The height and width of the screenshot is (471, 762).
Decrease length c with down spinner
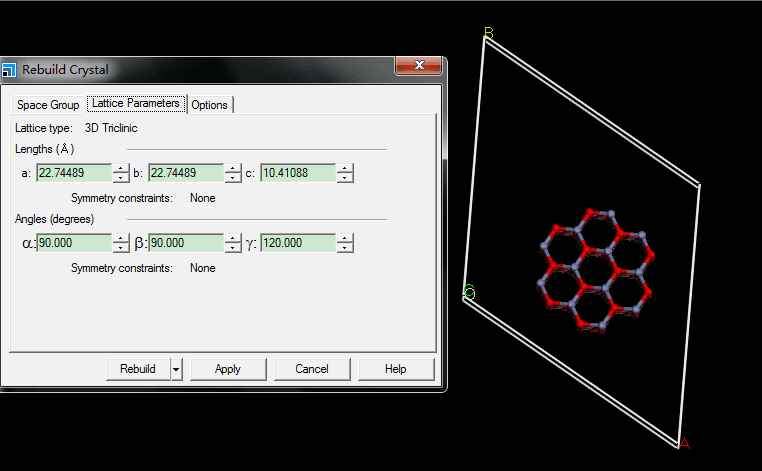[x=345, y=178]
